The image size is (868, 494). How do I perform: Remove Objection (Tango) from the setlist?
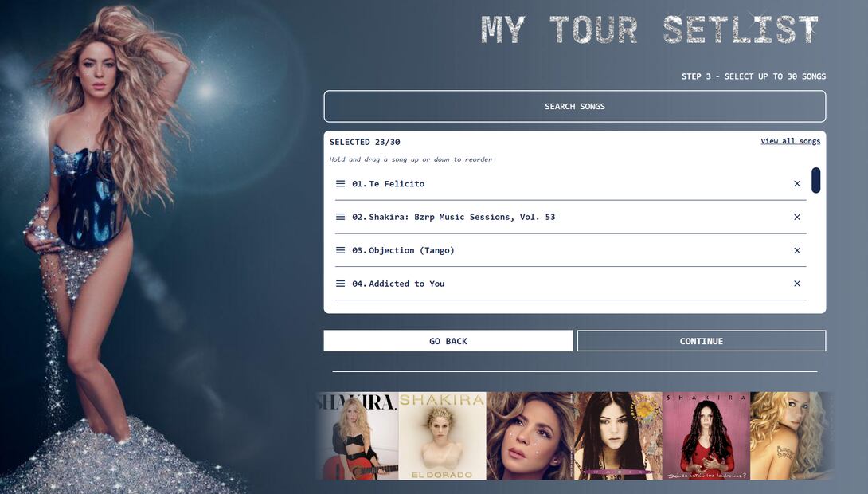(x=796, y=250)
